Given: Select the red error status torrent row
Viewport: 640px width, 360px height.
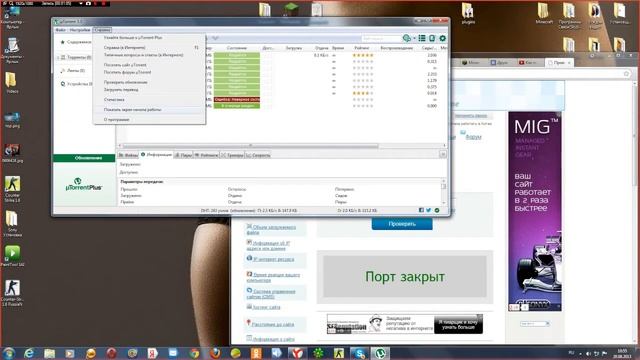Looking at the screenshot, I should (237, 99).
